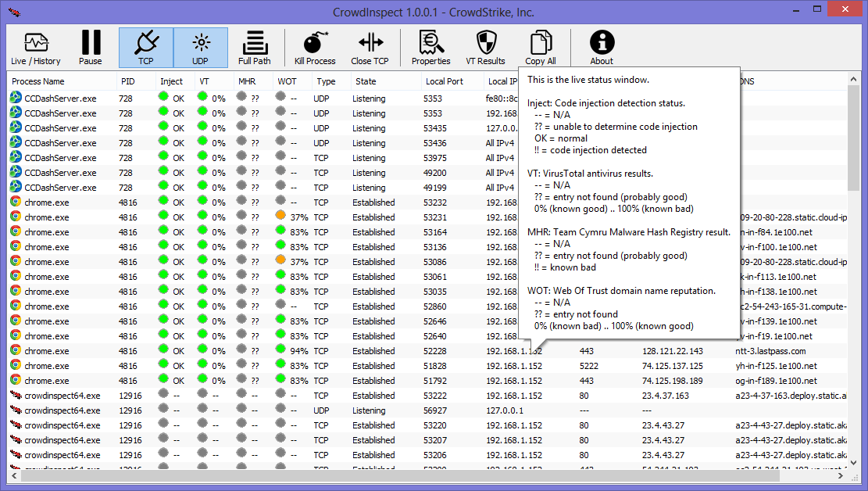
Task: Click gray MHR indicator in port 53975 row
Action: (241, 156)
